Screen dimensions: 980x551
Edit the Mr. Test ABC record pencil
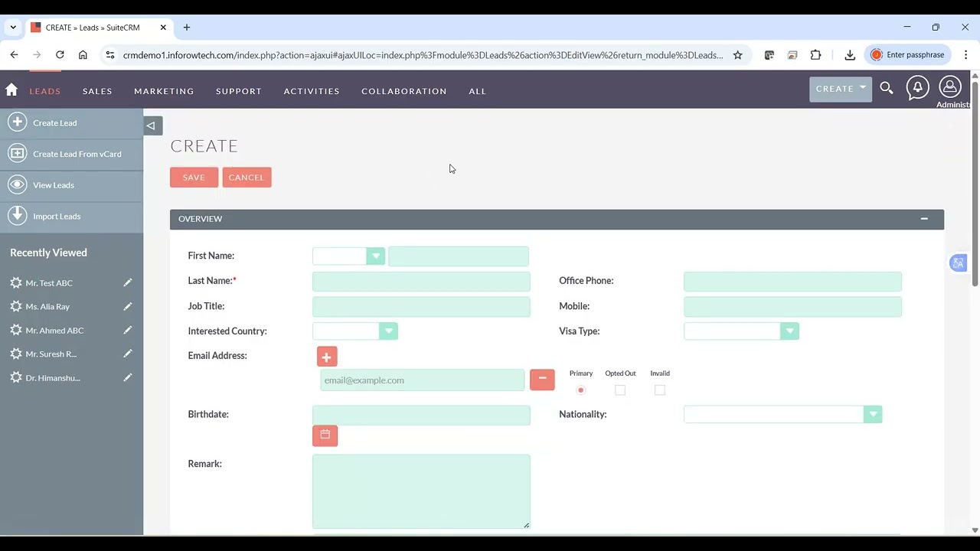pyautogui.click(x=128, y=283)
